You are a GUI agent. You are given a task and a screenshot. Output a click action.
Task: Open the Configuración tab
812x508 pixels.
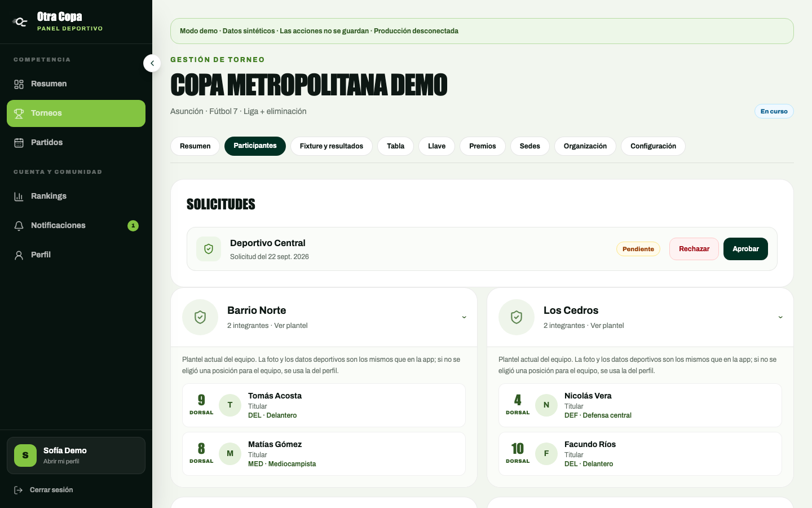653,146
